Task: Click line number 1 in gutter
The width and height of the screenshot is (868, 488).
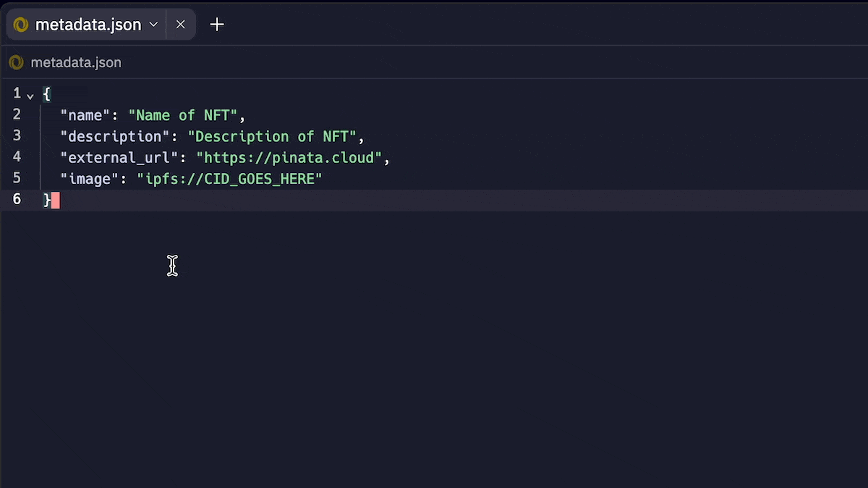Action: 17,93
